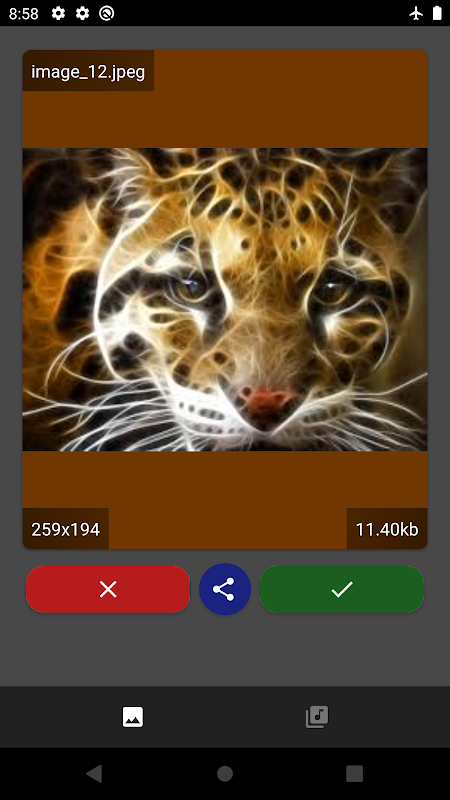Viewport: 450px width, 800px height.
Task: Tap the 11.40kb file size label
Action: tap(387, 529)
